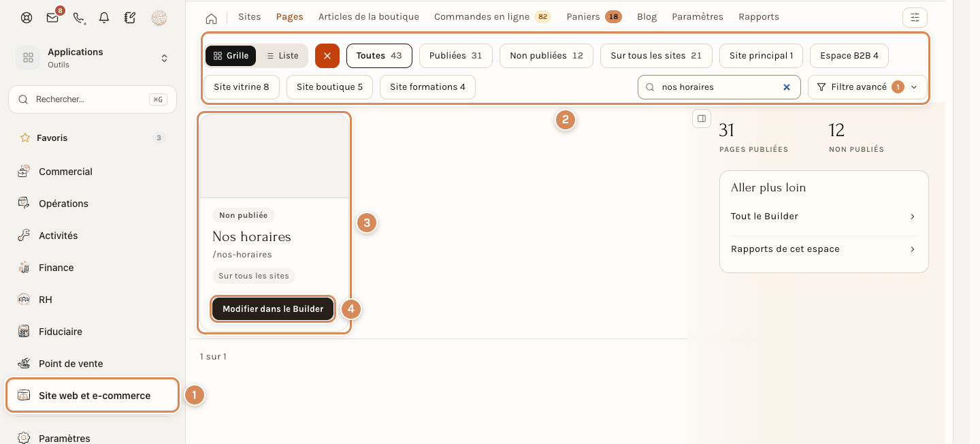
Task: Clear the 'nos horaires' search text
Action: 787,87
